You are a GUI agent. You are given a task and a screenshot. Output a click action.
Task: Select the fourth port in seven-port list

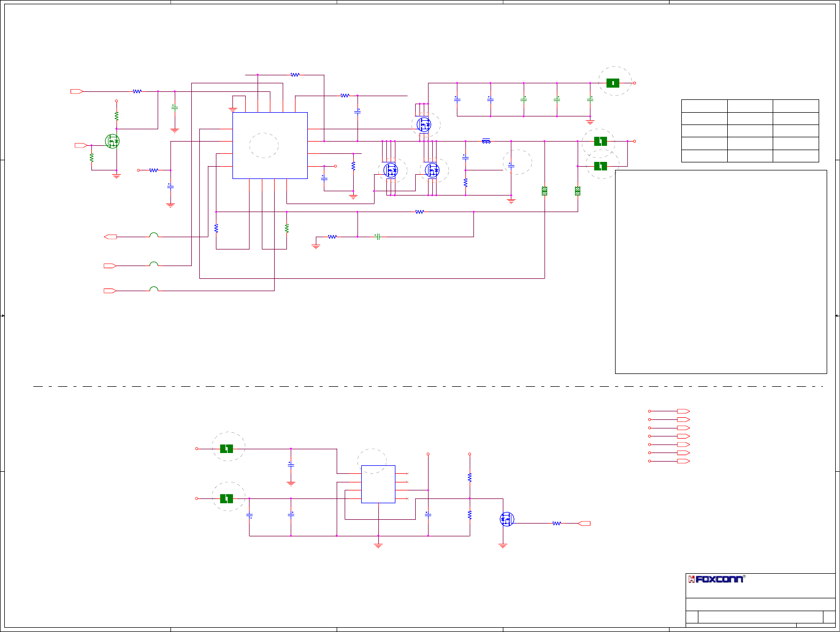point(683,436)
